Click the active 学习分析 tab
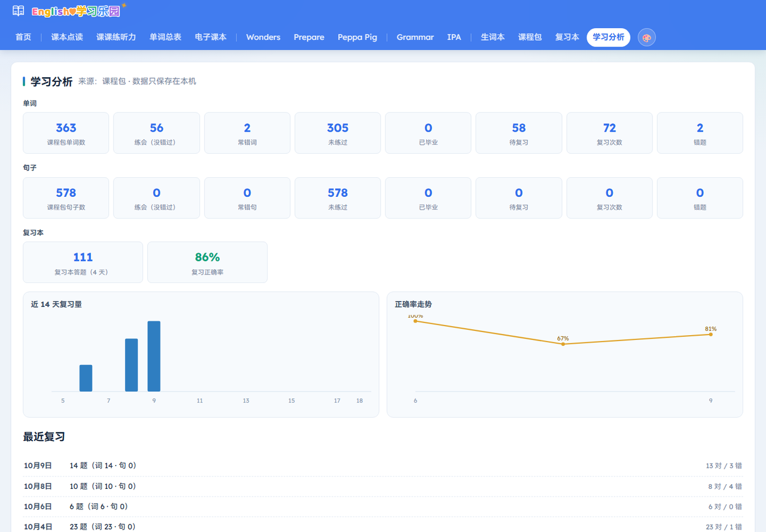 tap(608, 37)
